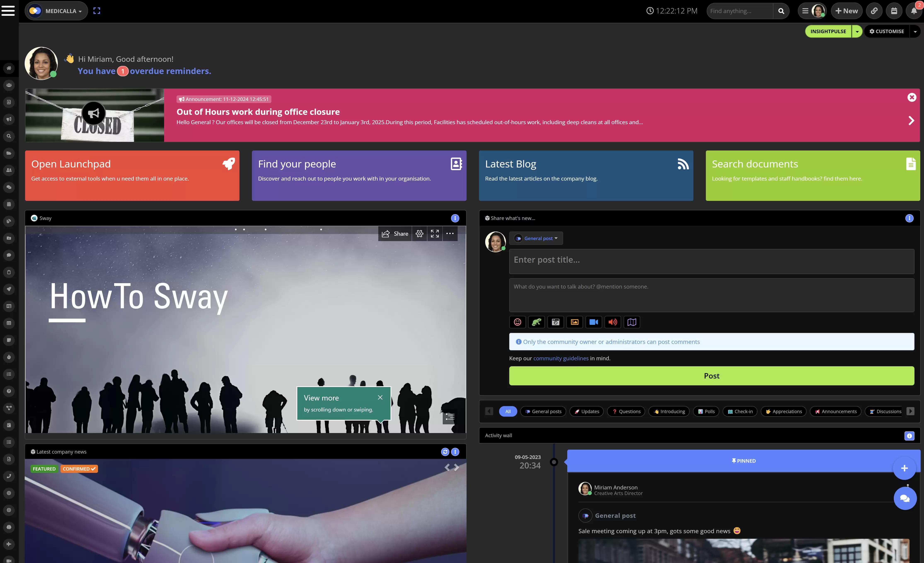
Task: Add a GIF with the frog icon
Action: (537, 322)
